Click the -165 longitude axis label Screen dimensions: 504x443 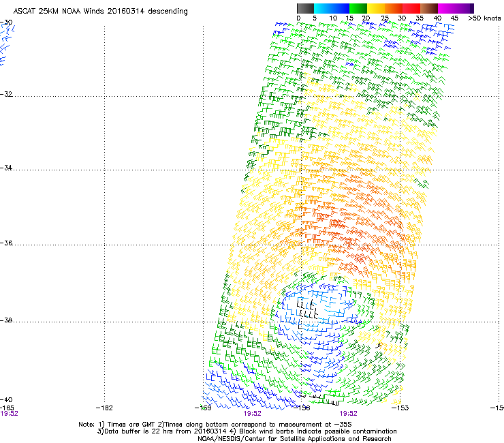pos(7,408)
